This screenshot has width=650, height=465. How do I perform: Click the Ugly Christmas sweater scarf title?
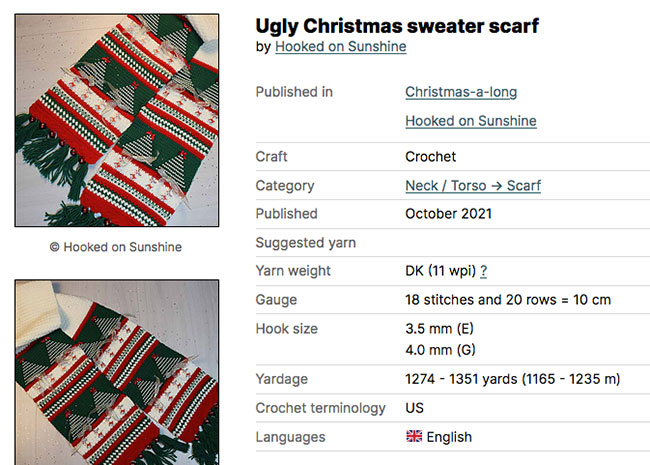(397, 25)
